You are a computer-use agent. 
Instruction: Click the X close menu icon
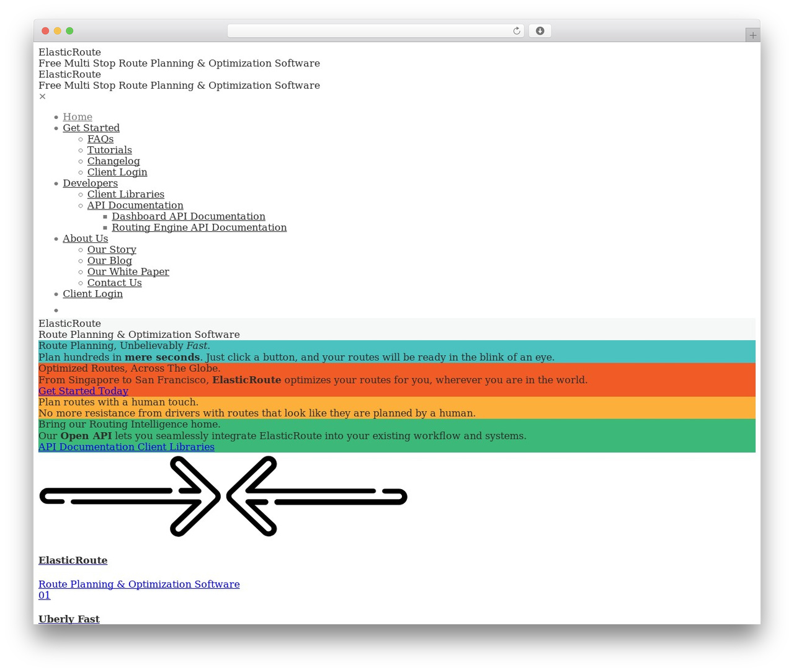(x=42, y=97)
